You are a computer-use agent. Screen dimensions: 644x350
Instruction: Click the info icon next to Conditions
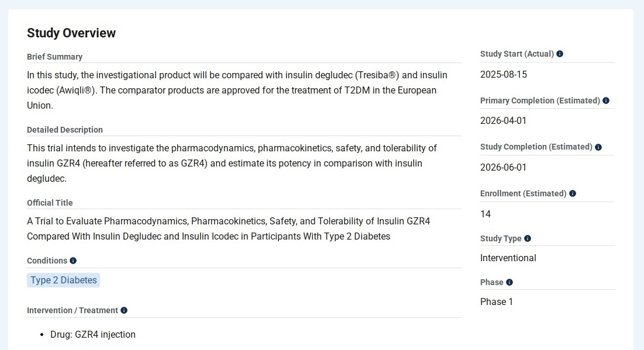tap(73, 261)
